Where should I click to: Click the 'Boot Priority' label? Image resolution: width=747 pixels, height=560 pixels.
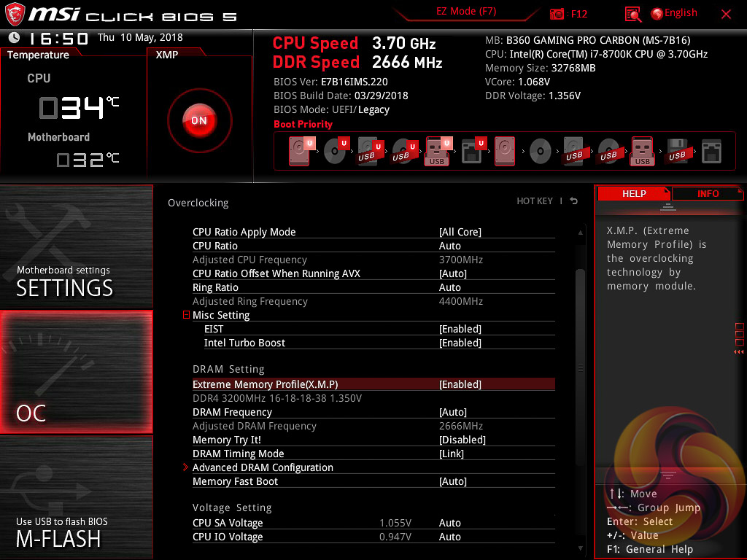(303, 124)
